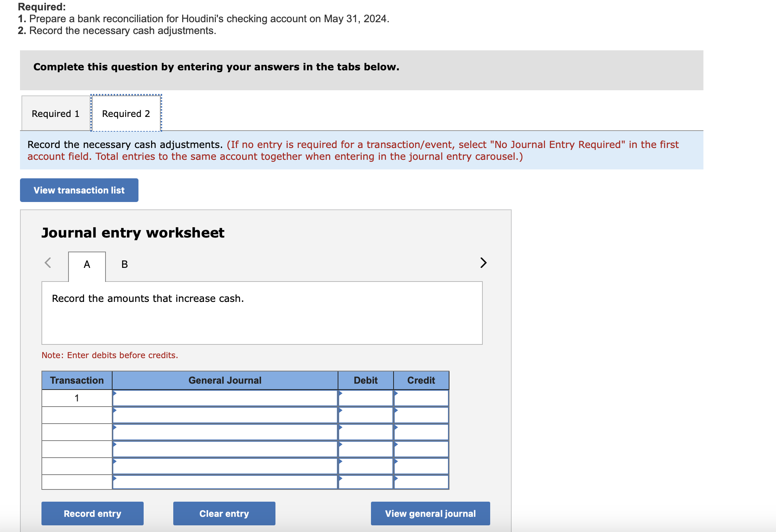Click the Debit field of the first row
This screenshot has width=776, height=532.
click(x=365, y=398)
